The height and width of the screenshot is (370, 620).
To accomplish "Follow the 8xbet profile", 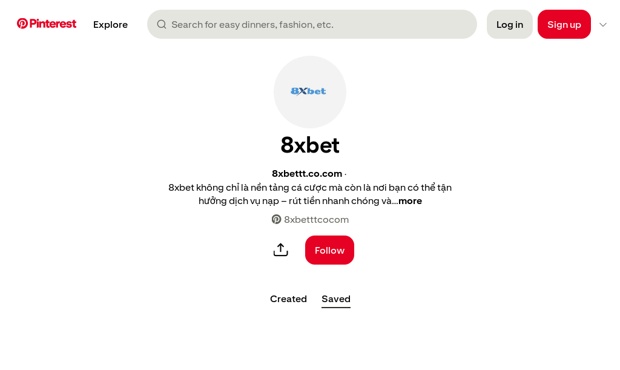I will coord(329,250).
